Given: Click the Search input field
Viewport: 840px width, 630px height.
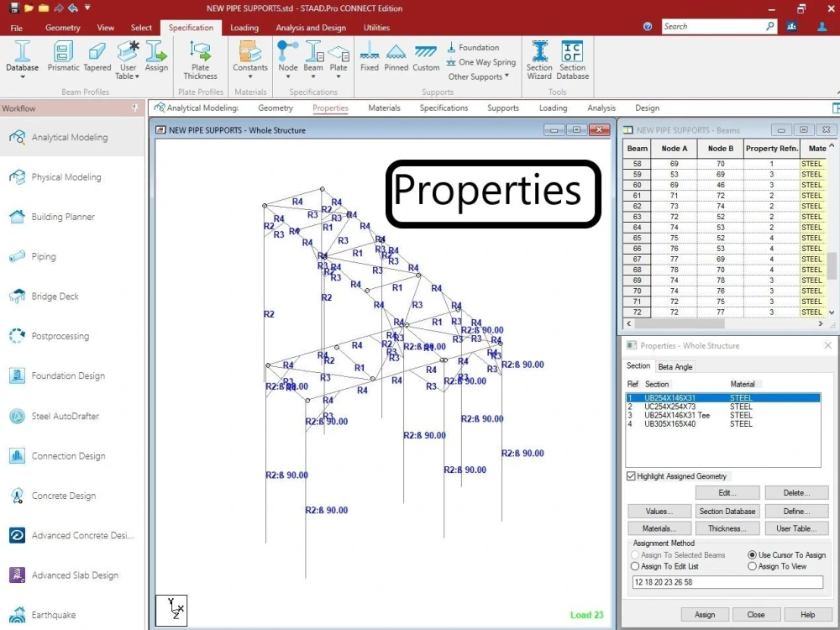Looking at the screenshot, I should click(712, 26).
